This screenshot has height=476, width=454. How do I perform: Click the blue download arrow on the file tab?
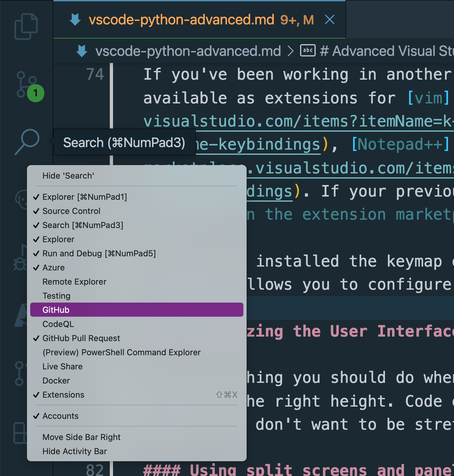coord(75,19)
